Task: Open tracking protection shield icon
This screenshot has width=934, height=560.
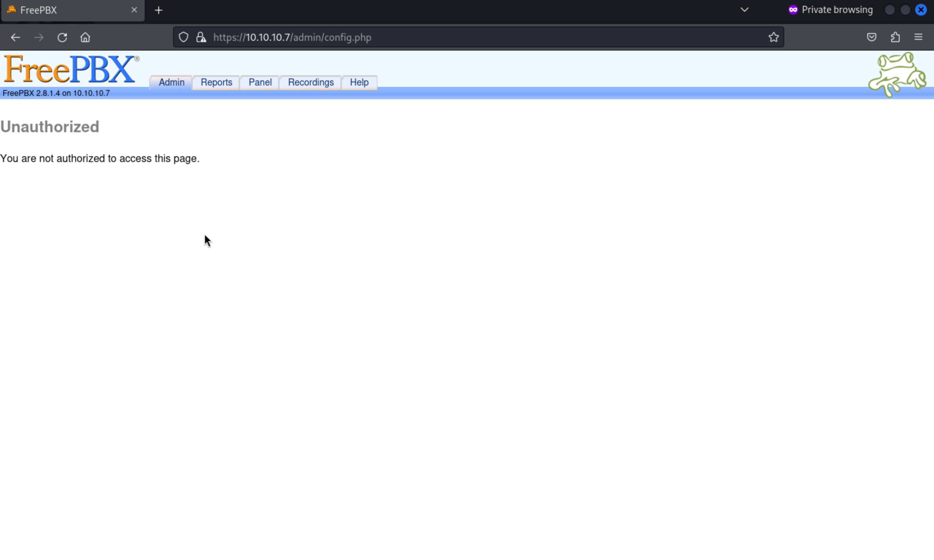Action: point(184,37)
